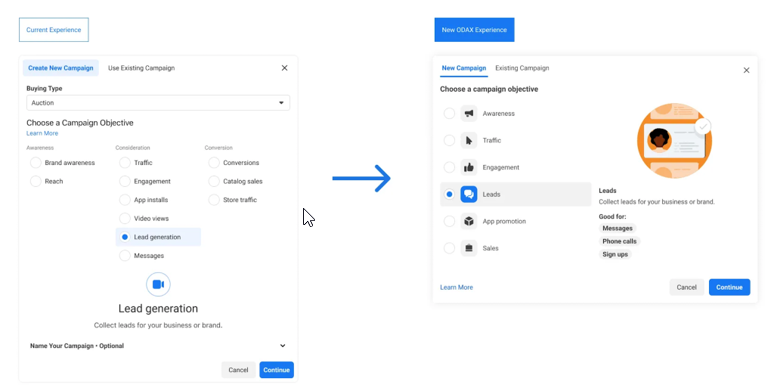This screenshot has width=771, height=389.
Task: Choose the Store traffic objective
Action: (x=214, y=200)
